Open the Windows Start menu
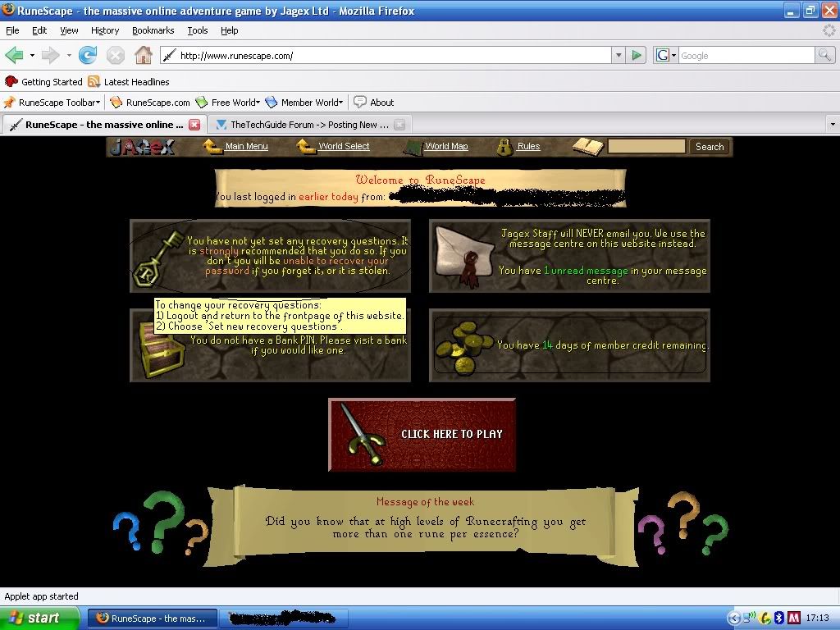The width and height of the screenshot is (840, 630). (x=39, y=619)
